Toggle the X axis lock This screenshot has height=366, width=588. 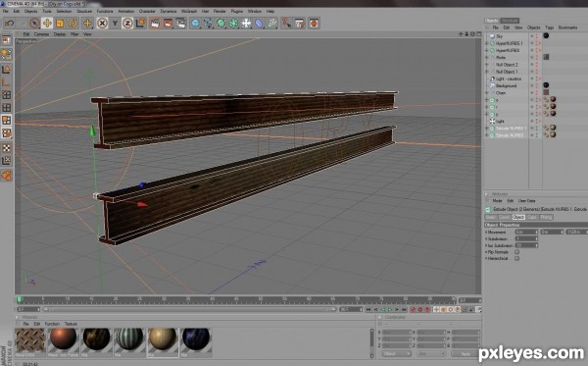pos(102,24)
